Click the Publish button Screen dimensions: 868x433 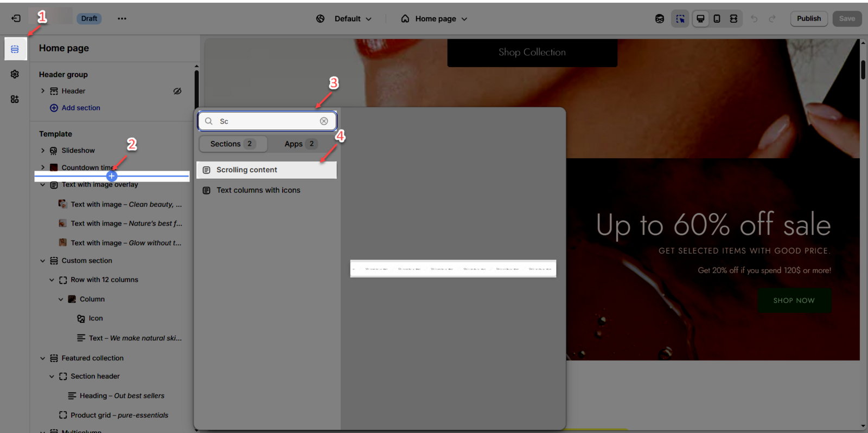point(808,18)
